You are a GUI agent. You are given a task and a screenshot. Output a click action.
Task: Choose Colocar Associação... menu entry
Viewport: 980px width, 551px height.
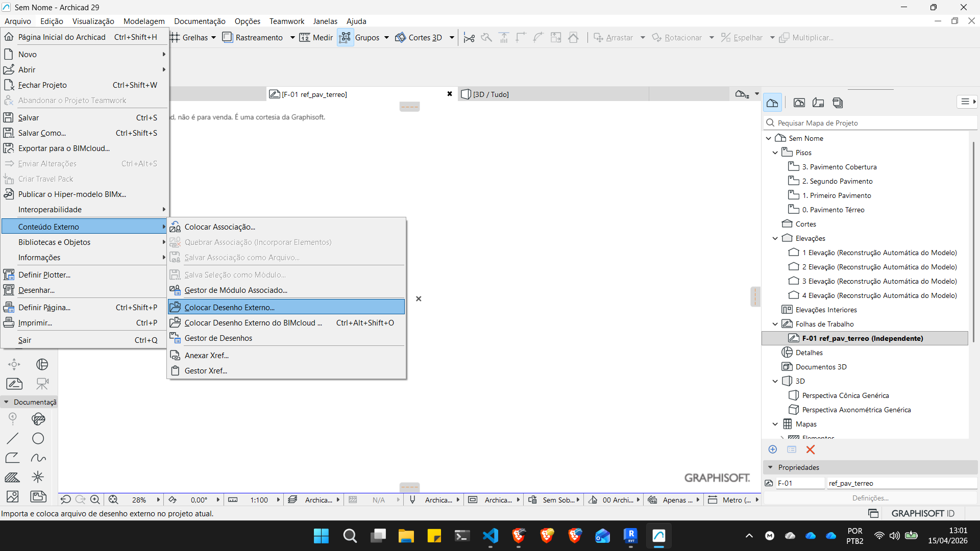coord(286,227)
